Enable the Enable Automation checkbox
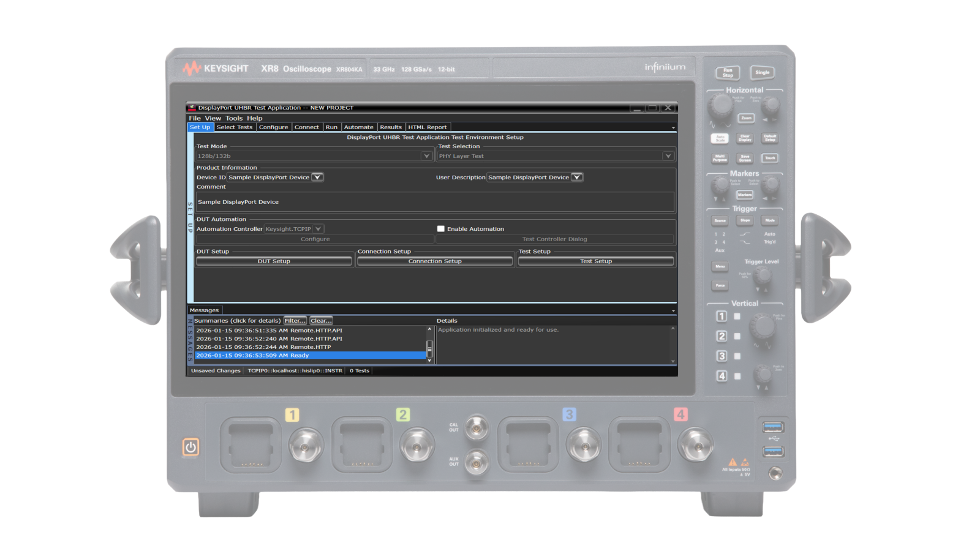This screenshot has height=551, width=980. (440, 228)
